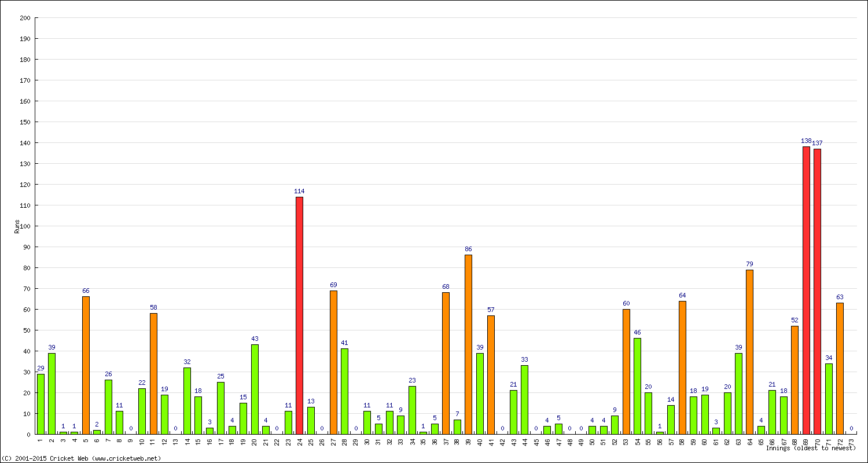Click the orange bar labeled 64

coord(682,368)
